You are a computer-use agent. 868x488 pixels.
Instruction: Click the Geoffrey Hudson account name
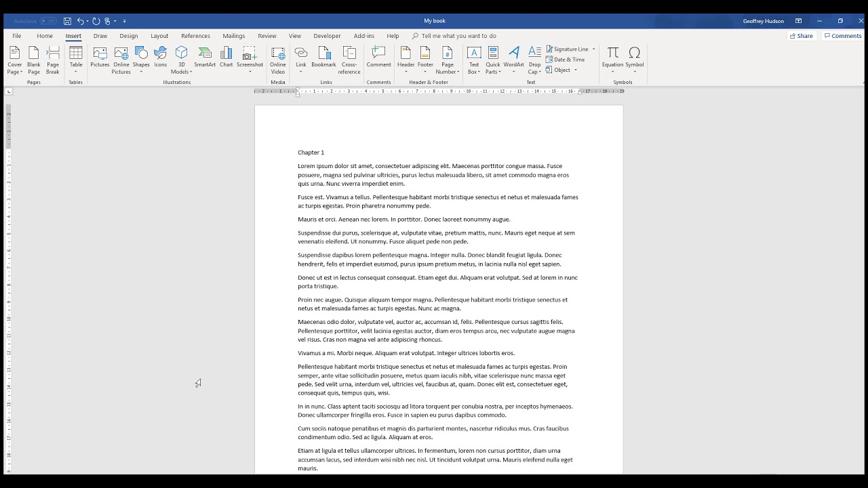coord(764,21)
